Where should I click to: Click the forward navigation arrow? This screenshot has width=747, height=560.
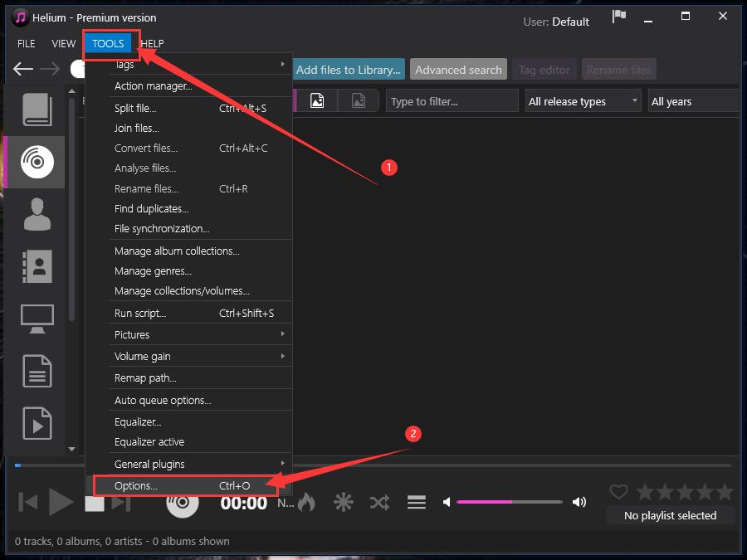(x=50, y=69)
